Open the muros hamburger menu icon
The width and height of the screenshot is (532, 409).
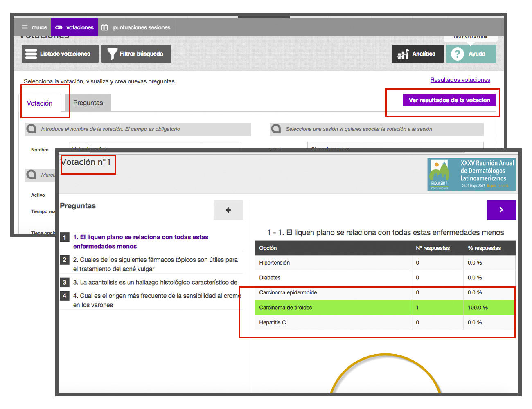pyautogui.click(x=25, y=27)
